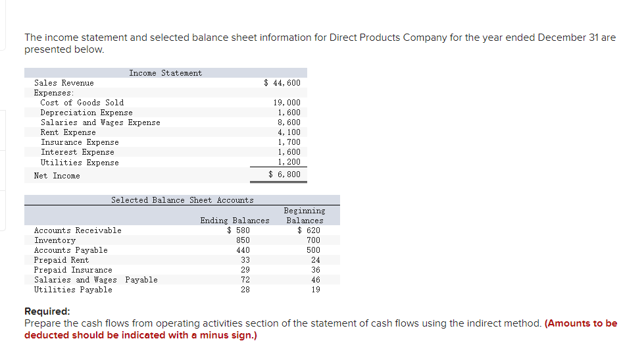
Task: Click the Required: heading
Action: (x=47, y=311)
